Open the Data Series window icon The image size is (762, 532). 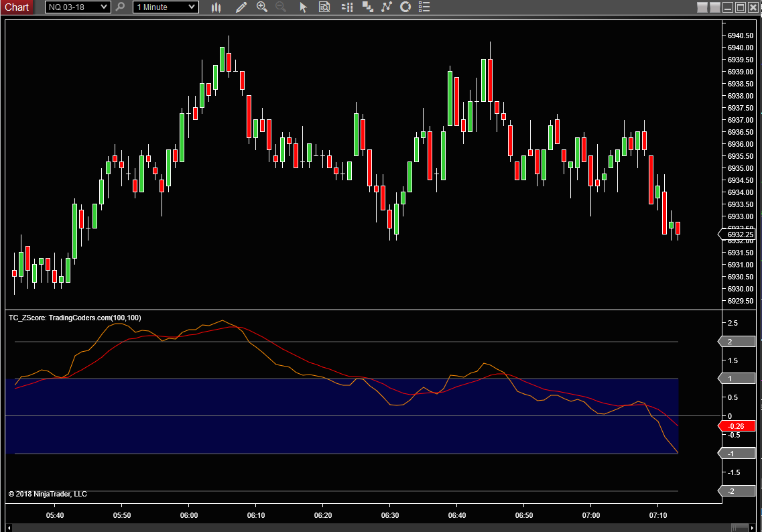(x=367, y=7)
